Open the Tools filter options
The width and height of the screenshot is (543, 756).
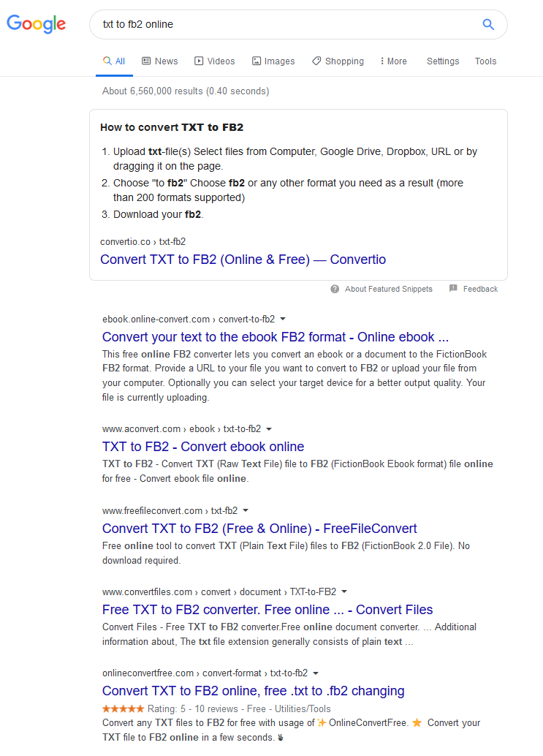[x=485, y=61]
